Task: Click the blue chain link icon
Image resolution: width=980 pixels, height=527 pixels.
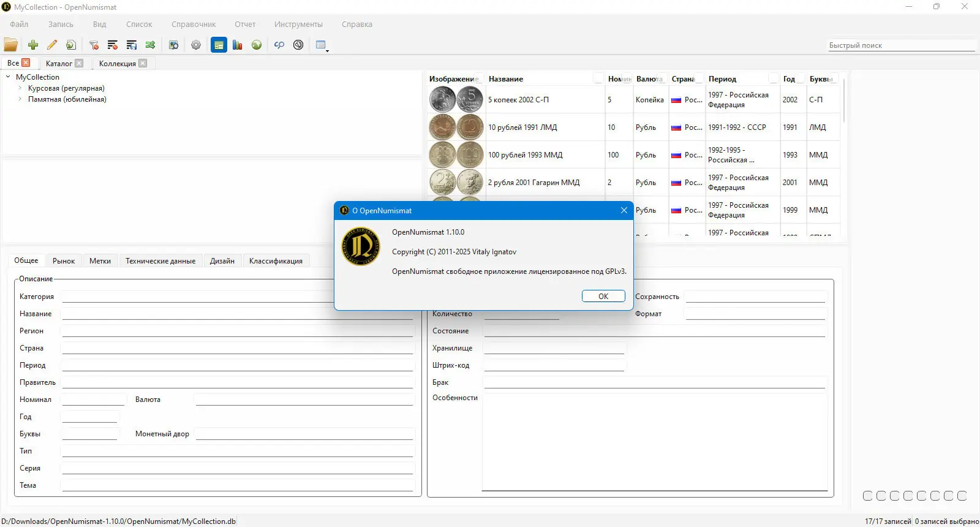Action: pos(279,45)
